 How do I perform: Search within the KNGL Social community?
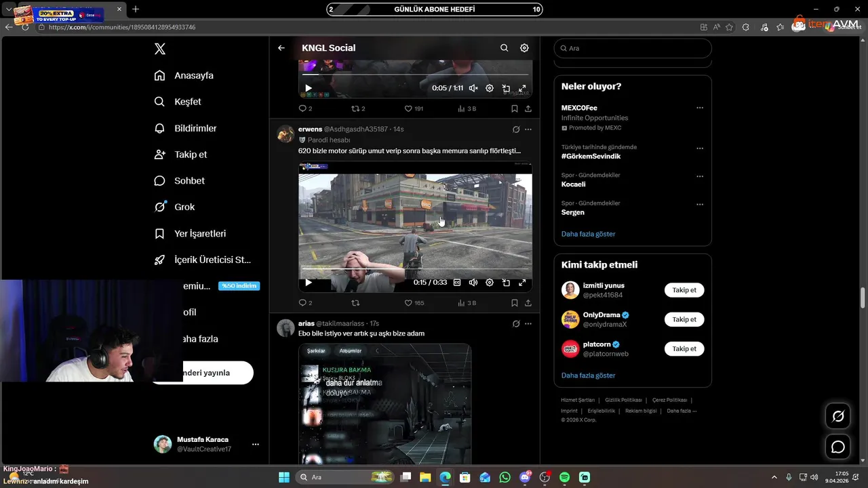click(504, 48)
